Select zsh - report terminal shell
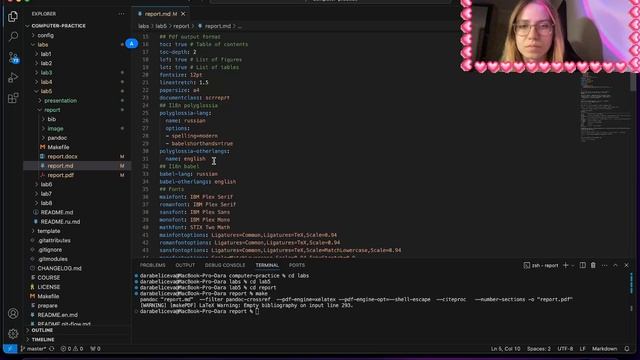 click(541, 265)
